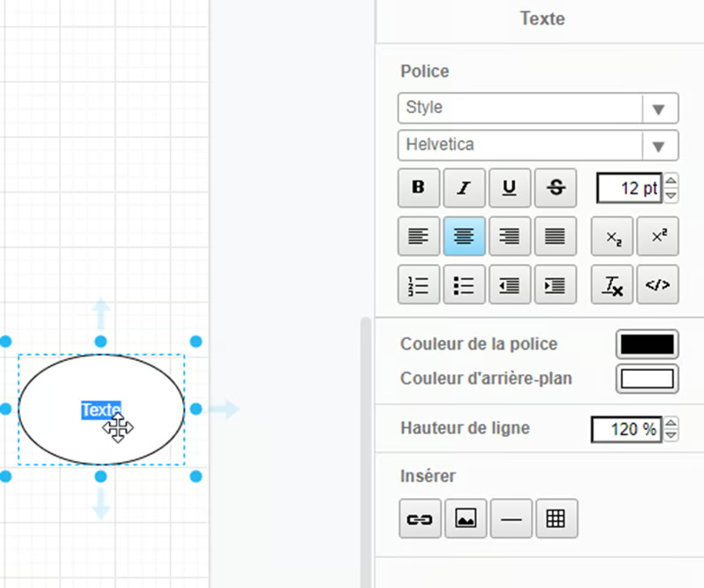Insert a bulleted list

(x=464, y=285)
